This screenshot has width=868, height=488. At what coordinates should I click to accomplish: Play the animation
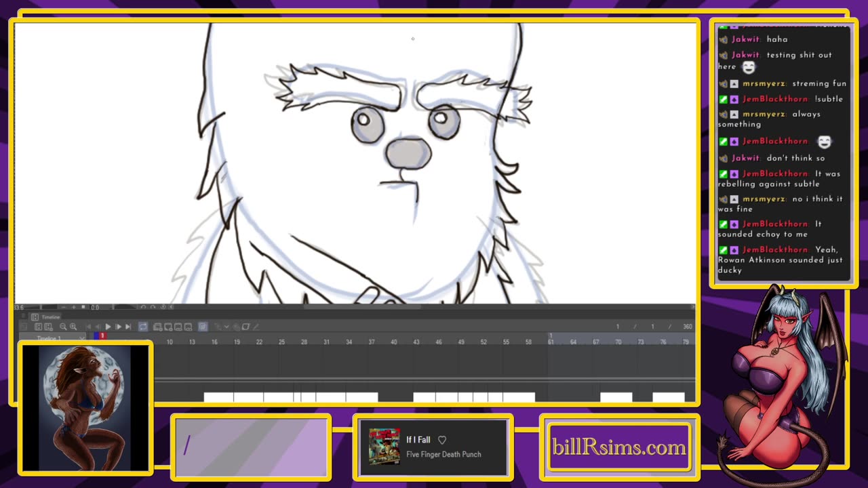108,327
